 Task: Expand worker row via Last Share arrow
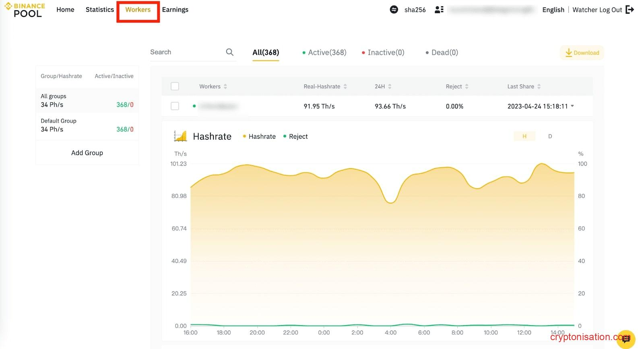[x=572, y=106]
